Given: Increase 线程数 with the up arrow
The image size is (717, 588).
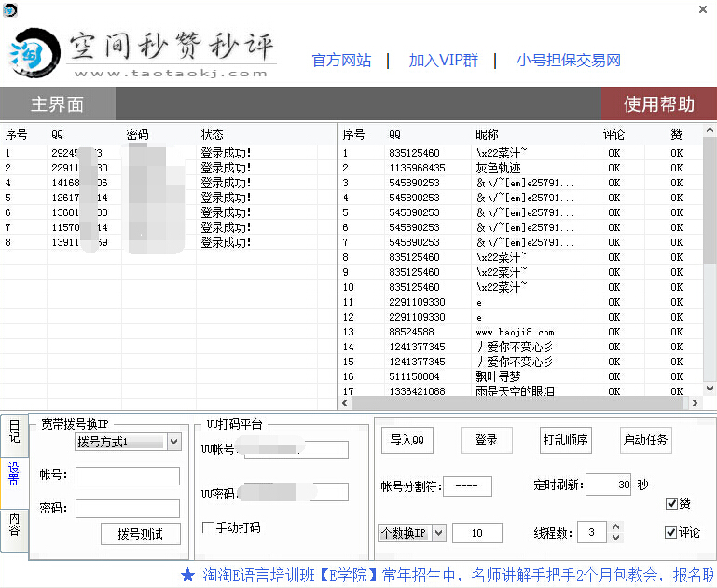Looking at the screenshot, I should pos(616,527).
